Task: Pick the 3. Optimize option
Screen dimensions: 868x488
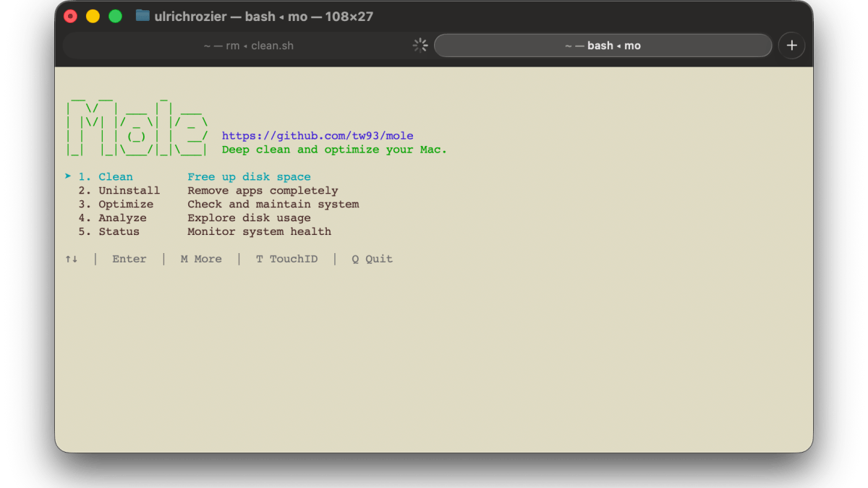Action: (116, 205)
